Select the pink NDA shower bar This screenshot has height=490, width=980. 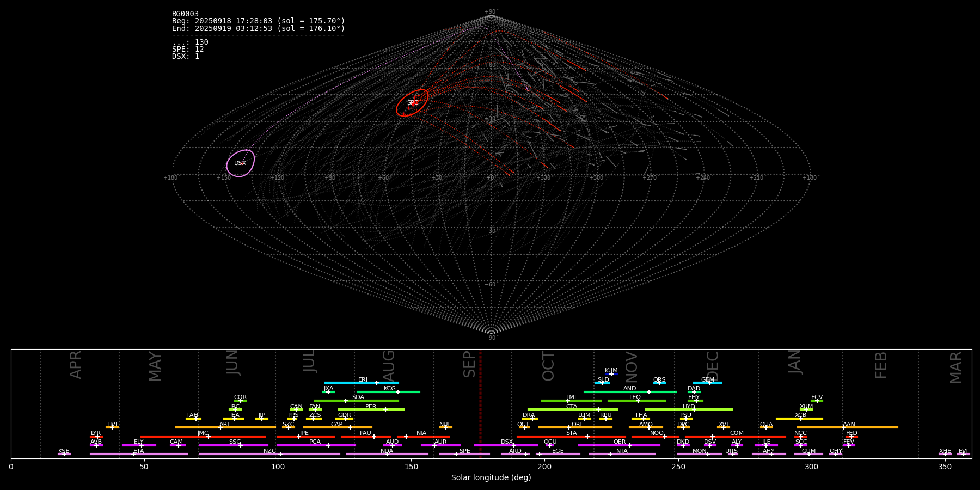[387, 454]
